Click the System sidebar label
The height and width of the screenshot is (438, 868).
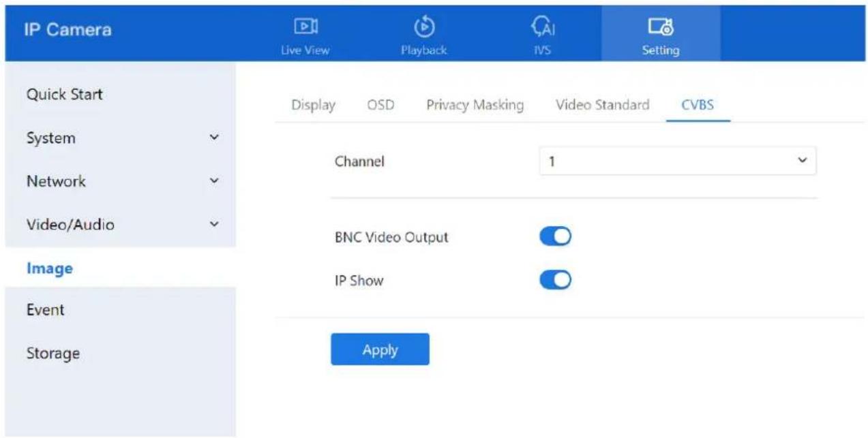50,138
